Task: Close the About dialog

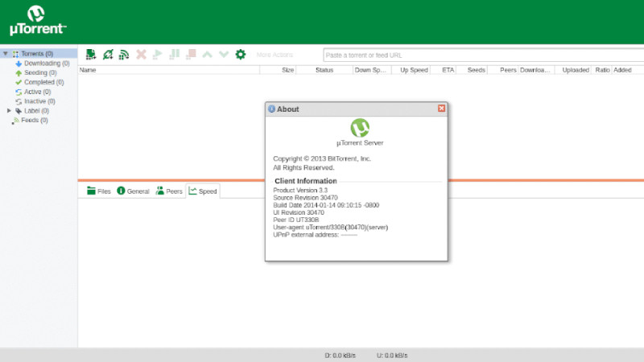Action: click(x=441, y=109)
